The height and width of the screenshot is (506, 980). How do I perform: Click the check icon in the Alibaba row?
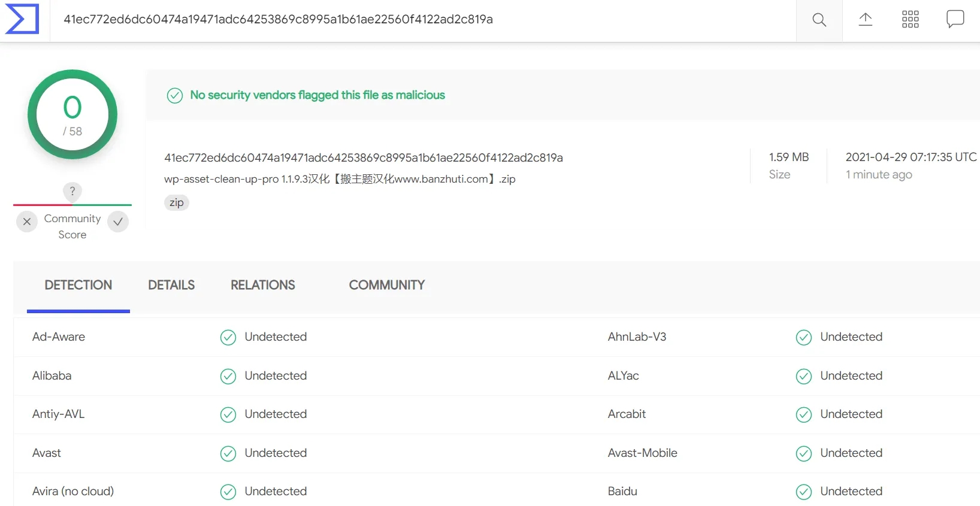(x=228, y=376)
